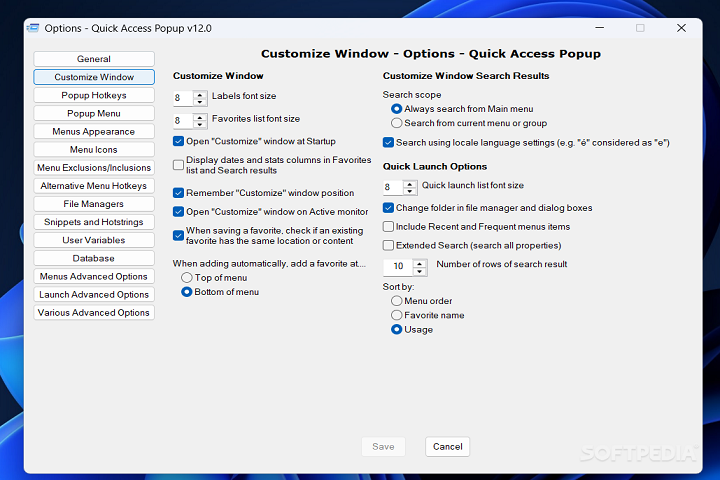Open Snippets and Hotstrings settings
This screenshot has height=480, width=720.
94,222
